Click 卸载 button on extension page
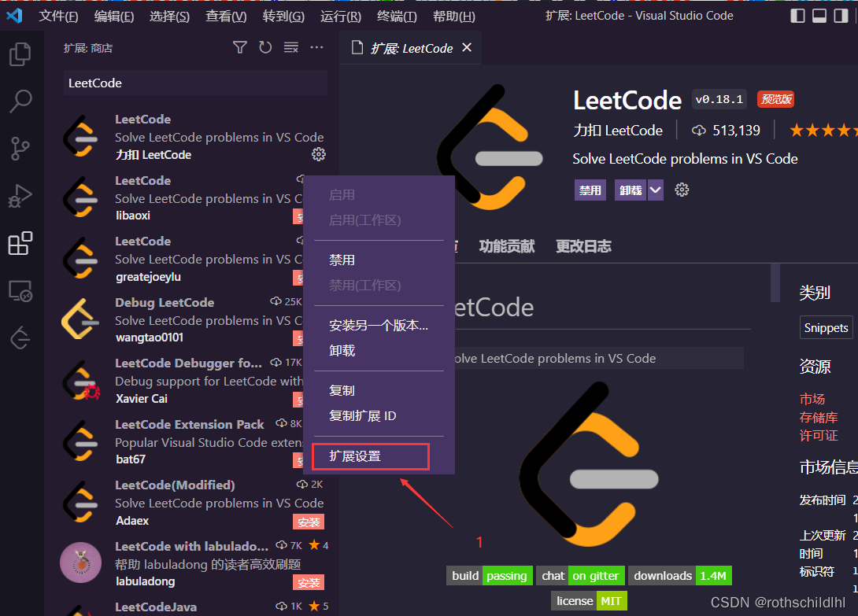The height and width of the screenshot is (616, 858). click(631, 190)
